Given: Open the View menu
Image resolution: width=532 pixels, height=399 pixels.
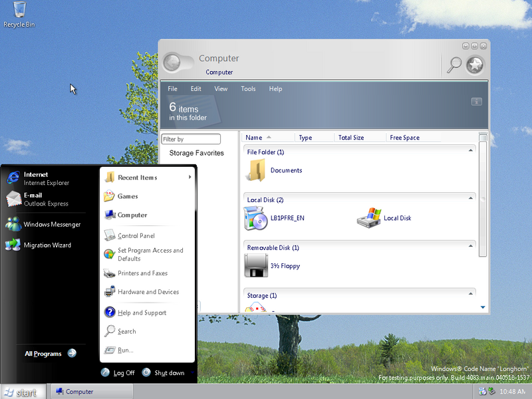Looking at the screenshot, I should pos(221,89).
